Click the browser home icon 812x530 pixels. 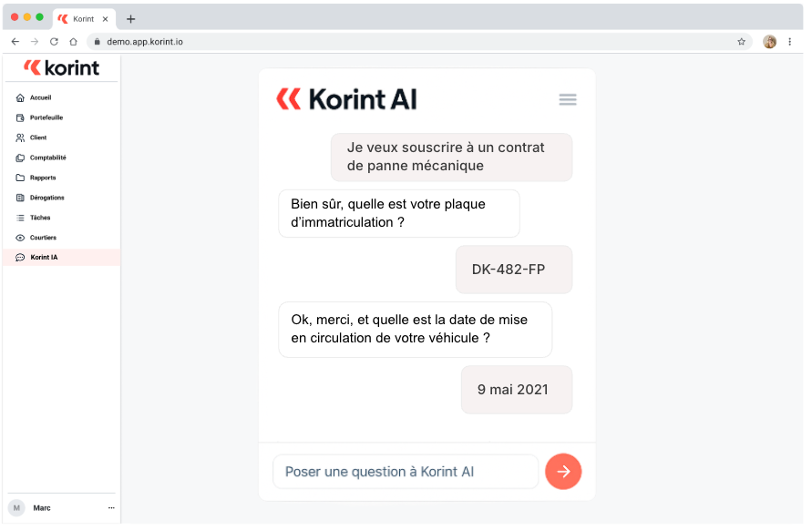point(74,41)
